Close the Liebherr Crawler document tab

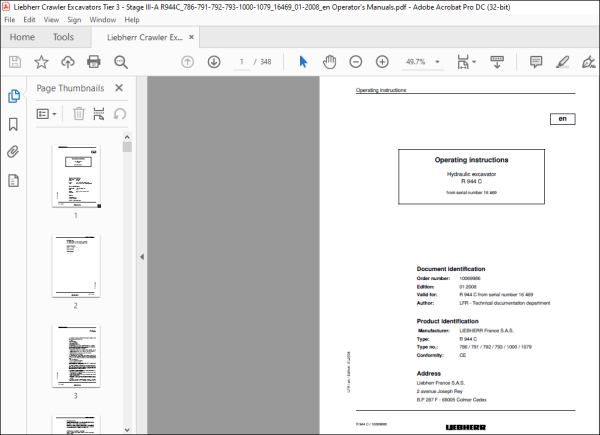pyautogui.click(x=191, y=37)
